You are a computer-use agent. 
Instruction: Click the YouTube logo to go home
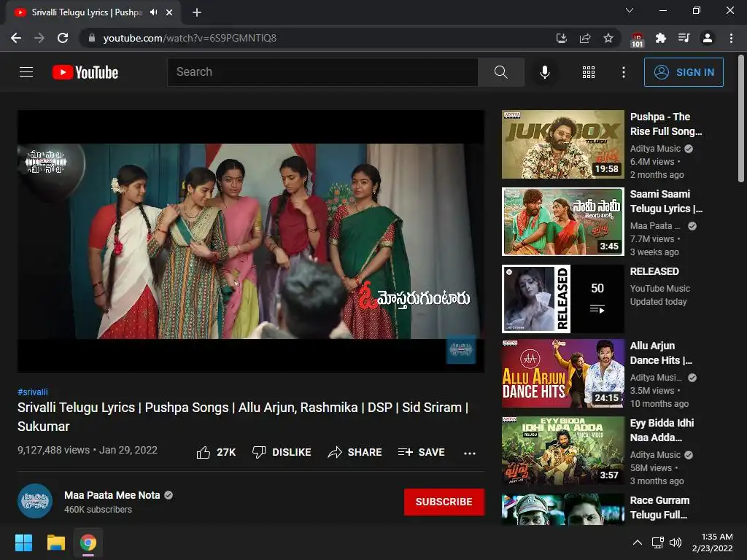(85, 72)
